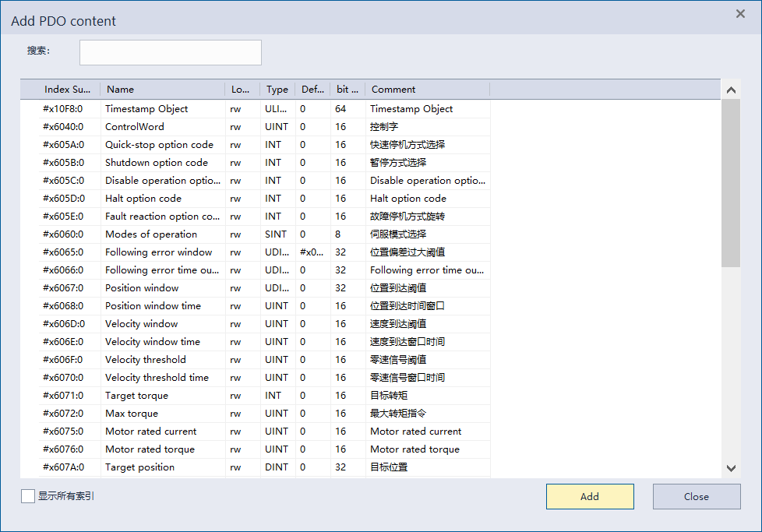Select the Timestamp Object entry

tap(146, 109)
